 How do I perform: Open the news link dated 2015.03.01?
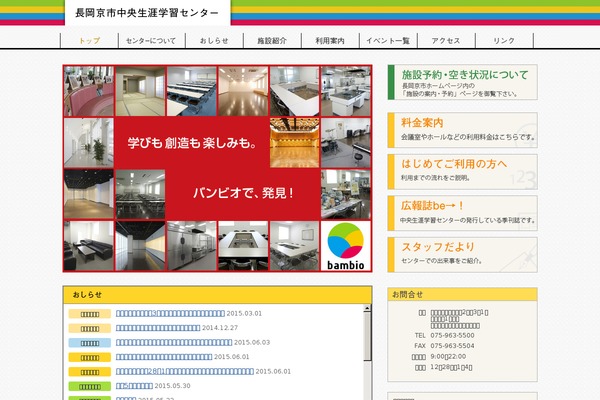tap(170, 313)
